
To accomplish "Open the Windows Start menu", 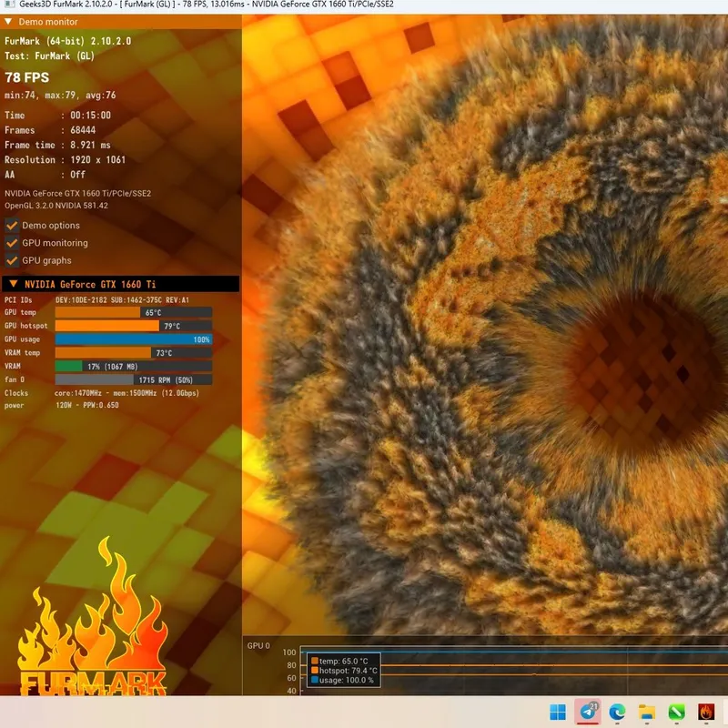I will 558,712.
